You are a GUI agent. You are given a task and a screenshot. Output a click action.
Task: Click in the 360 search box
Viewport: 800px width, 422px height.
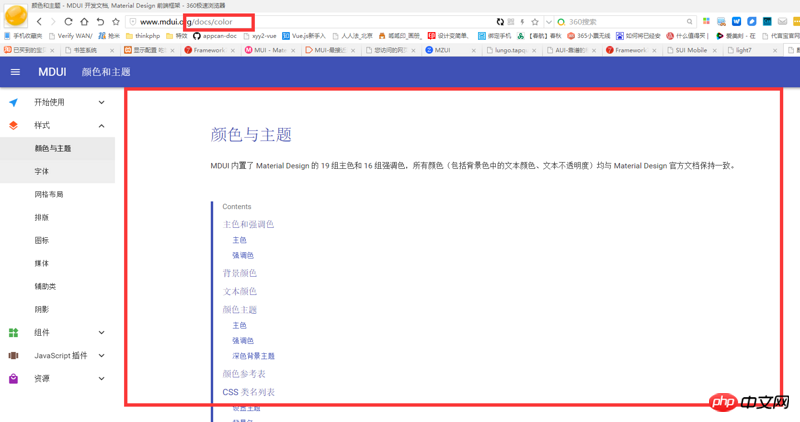(x=626, y=22)
